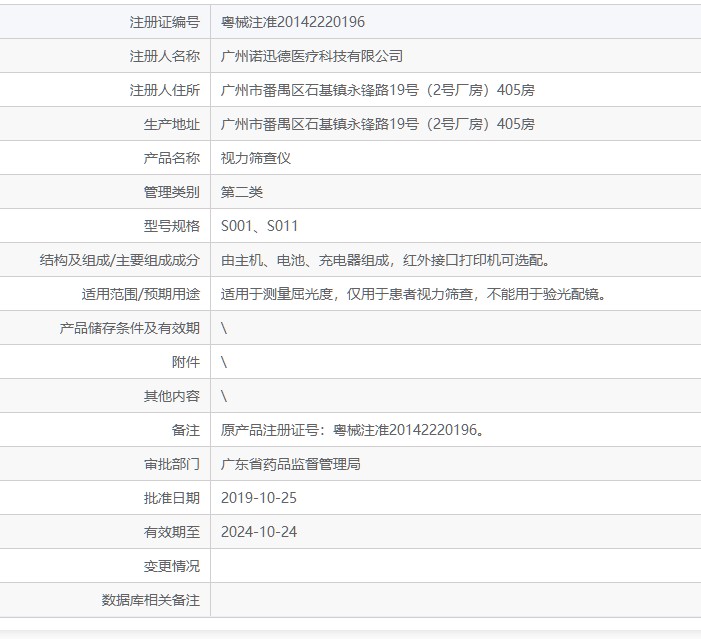Click the 其他内容 label

click(x=172, y=396)
